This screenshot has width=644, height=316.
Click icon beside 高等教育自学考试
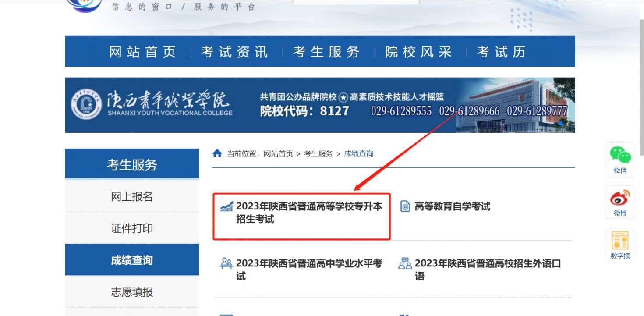406,206
